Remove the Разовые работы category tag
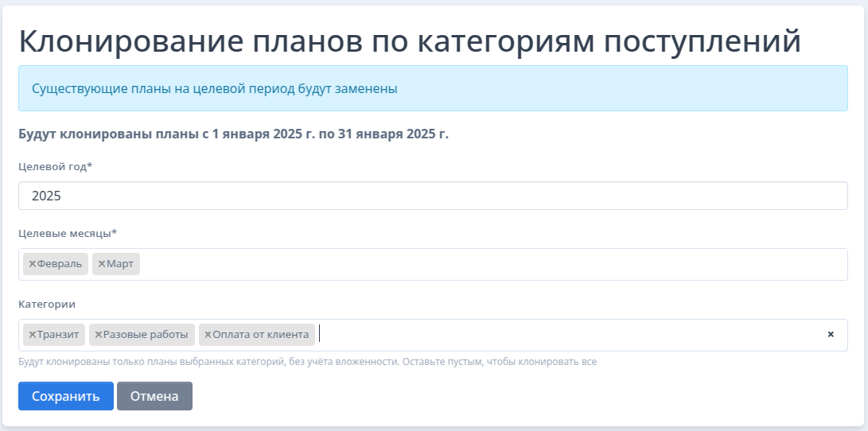This screenshot has width=868, height=431. pyautogui.click(x=99, y=335)
